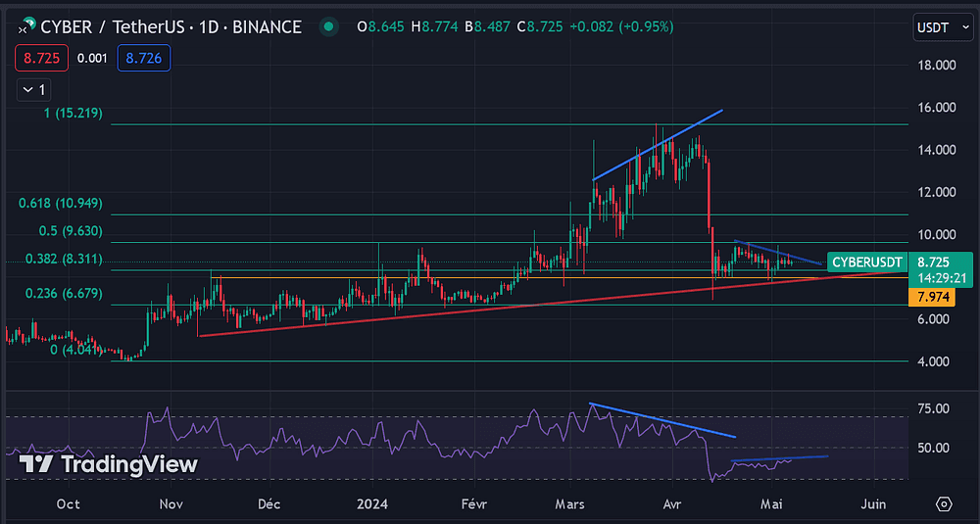Open the USDT currency dropdown
The image size is (980, 524).
943,27
